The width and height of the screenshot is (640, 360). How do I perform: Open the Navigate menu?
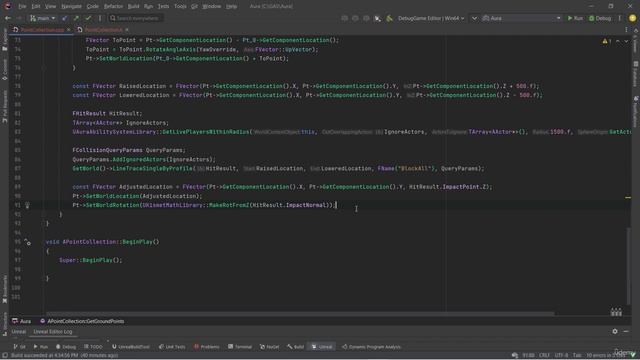71,7
